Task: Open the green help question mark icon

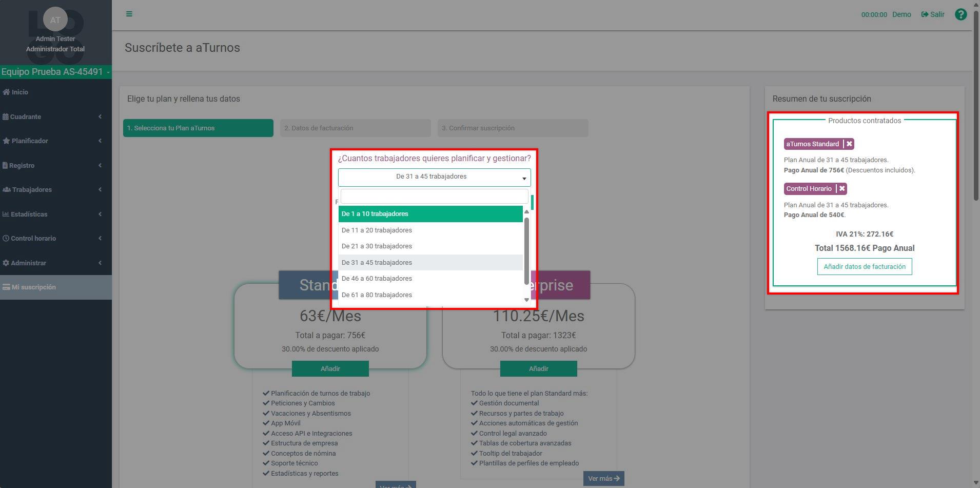Action: click(x=961, y=14)
